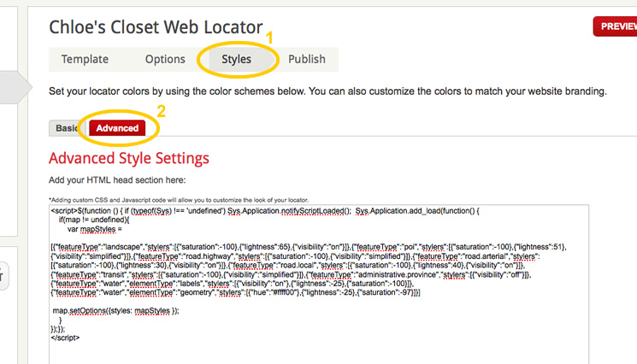Open the Template tab
This screenshot has height=364, width=637.
[85, 59]
